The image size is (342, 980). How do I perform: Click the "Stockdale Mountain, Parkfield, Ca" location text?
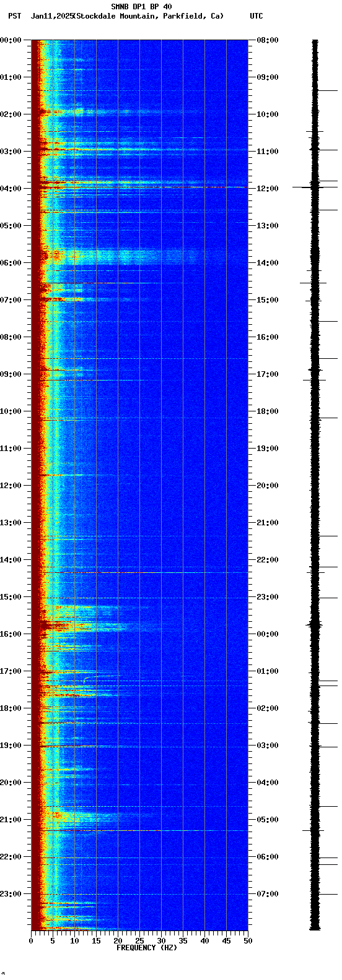coord(148,16)
